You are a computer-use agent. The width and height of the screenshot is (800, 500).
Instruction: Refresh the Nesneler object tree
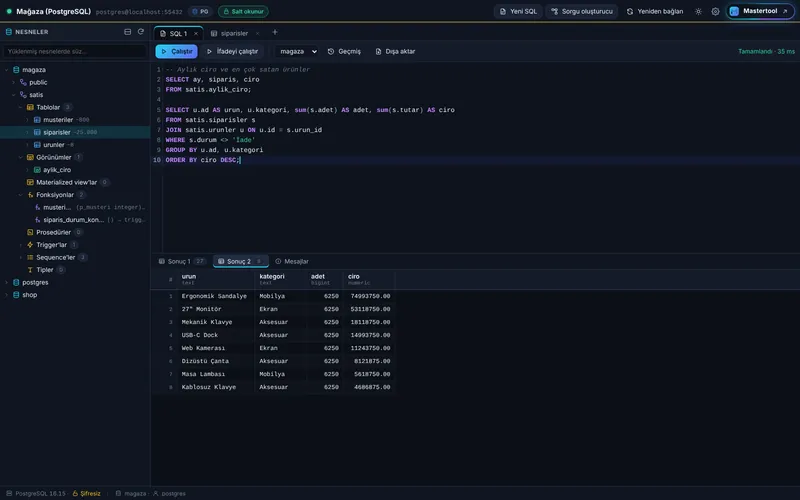pyautogui.click(x=141, y=32)
